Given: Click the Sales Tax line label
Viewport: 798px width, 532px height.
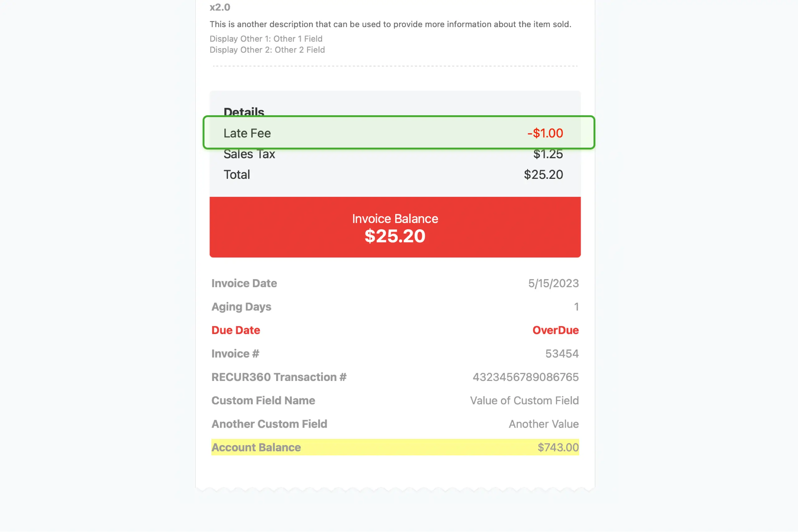Looking at the screenshot, I should [x=249, y=154].
